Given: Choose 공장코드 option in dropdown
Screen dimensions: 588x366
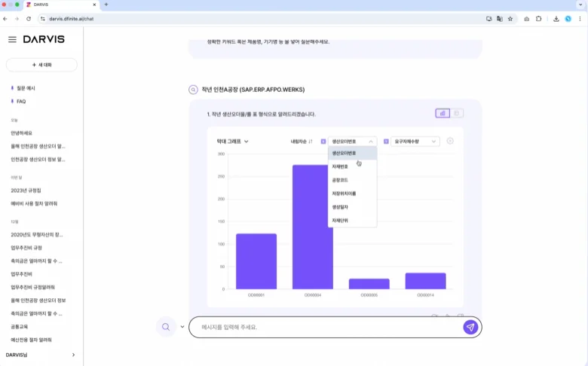Looking at the screenshot, I should tap(340, 180).
